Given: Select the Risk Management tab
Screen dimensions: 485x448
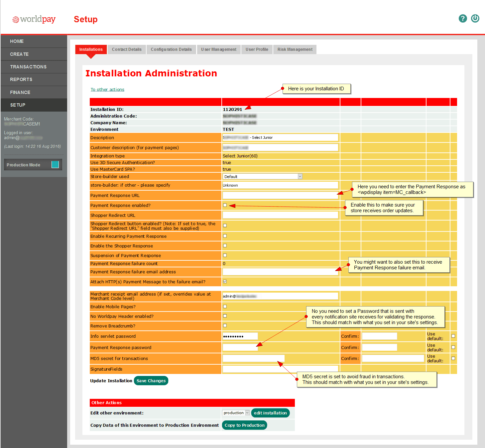Looking at the screenshot, I should tap(295, 49).
